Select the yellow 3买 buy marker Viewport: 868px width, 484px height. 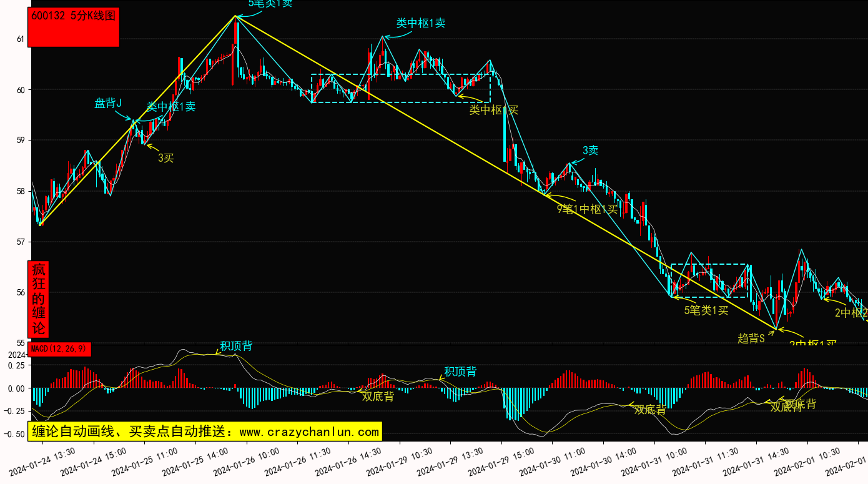pyautogui.click(x=165, y=158)
